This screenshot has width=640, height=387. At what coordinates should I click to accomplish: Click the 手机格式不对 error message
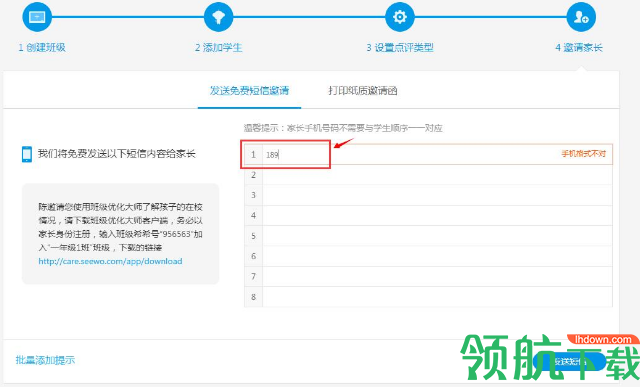[584, 154]
